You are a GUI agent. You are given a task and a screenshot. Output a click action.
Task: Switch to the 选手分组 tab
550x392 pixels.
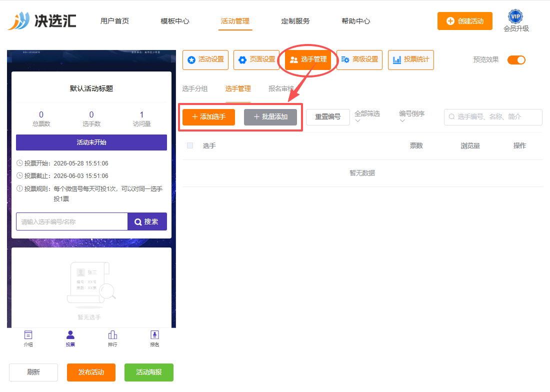195,88
